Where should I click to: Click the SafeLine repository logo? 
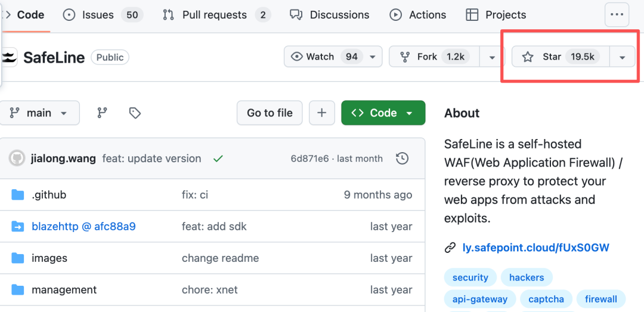10,57
